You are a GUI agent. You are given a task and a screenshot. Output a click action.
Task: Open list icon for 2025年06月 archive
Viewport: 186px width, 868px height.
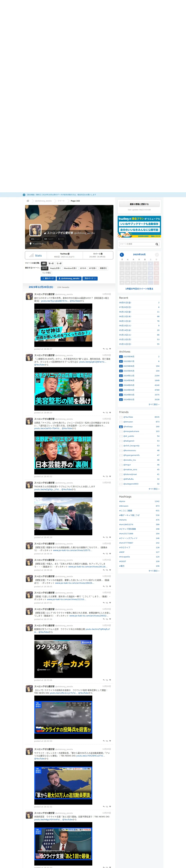[121, 366]
